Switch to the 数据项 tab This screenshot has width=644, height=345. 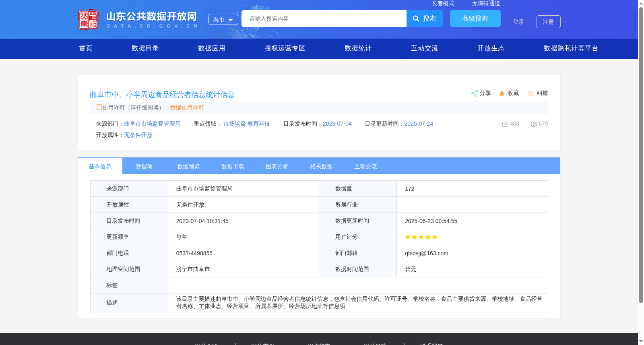pyautogui.click(x=144, y=166)
